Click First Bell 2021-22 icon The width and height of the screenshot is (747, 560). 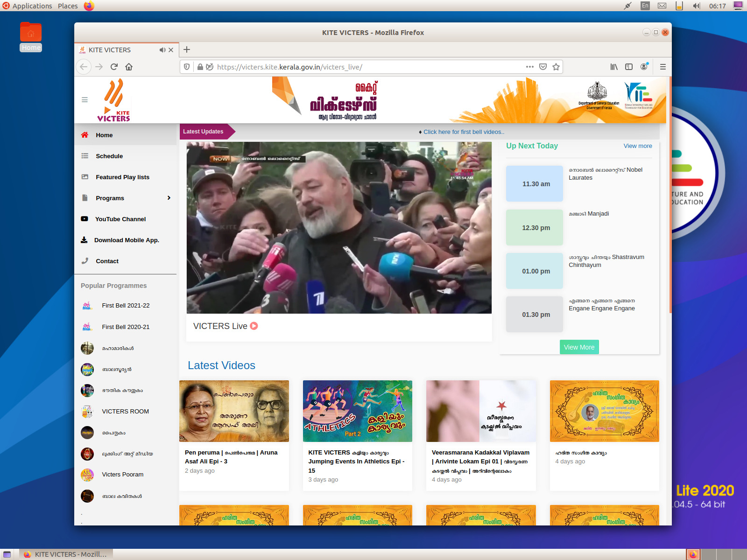pyautogui.click(x=87, y=306)
